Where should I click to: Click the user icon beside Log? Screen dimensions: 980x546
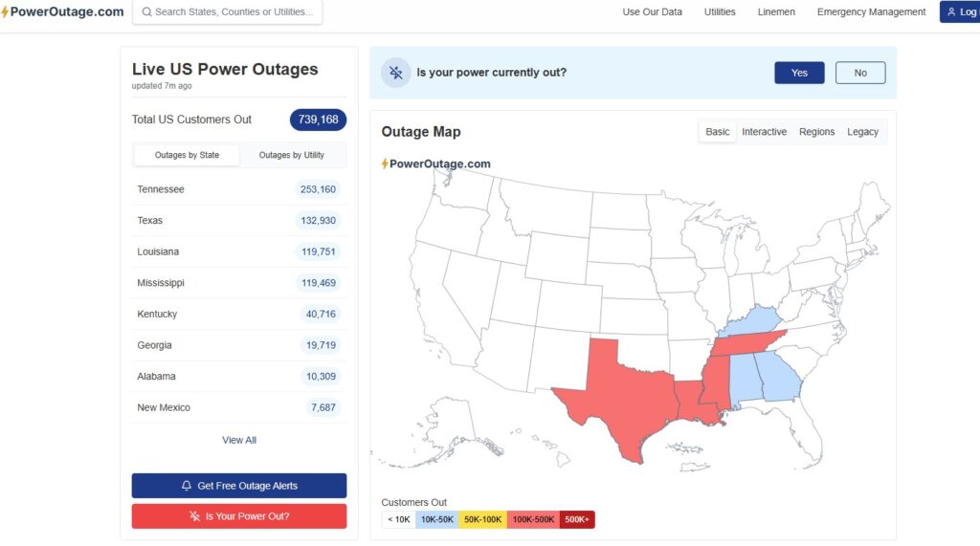point(951,12)
